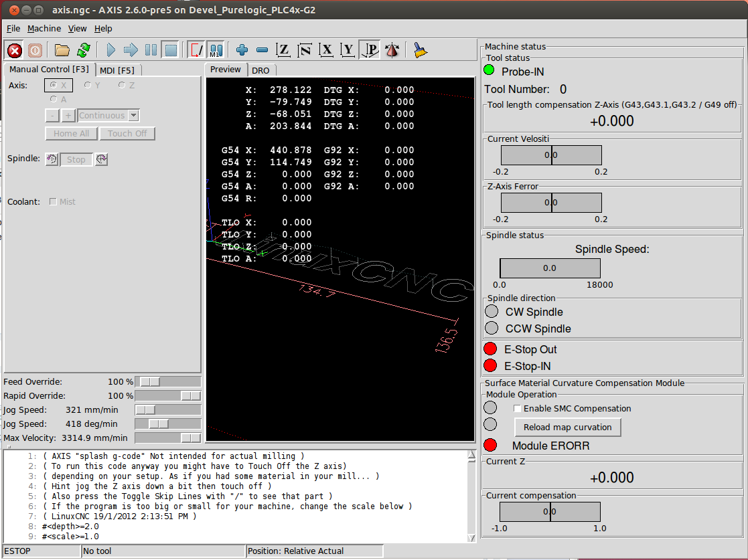Screen dimensions: 748x560
Task: Open the Continuous jog increment dropdown
Action: (x=133, y=115)
